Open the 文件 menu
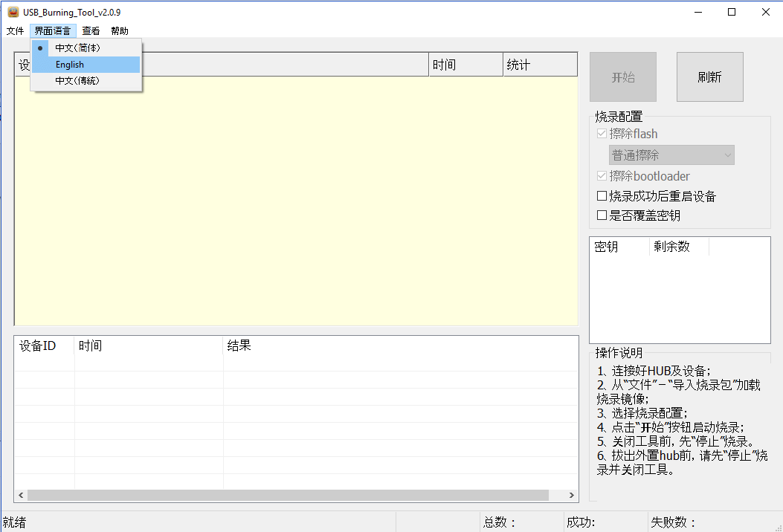This screenshot has height=532, width=783. point(15,31)
